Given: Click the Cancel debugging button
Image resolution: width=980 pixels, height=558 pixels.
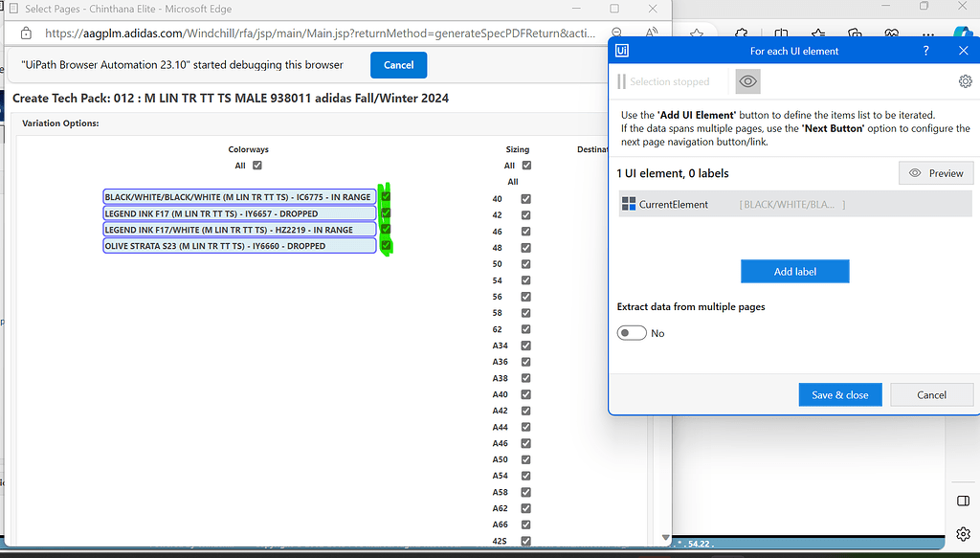Looking at the screenshot, I should pos(398,65).
